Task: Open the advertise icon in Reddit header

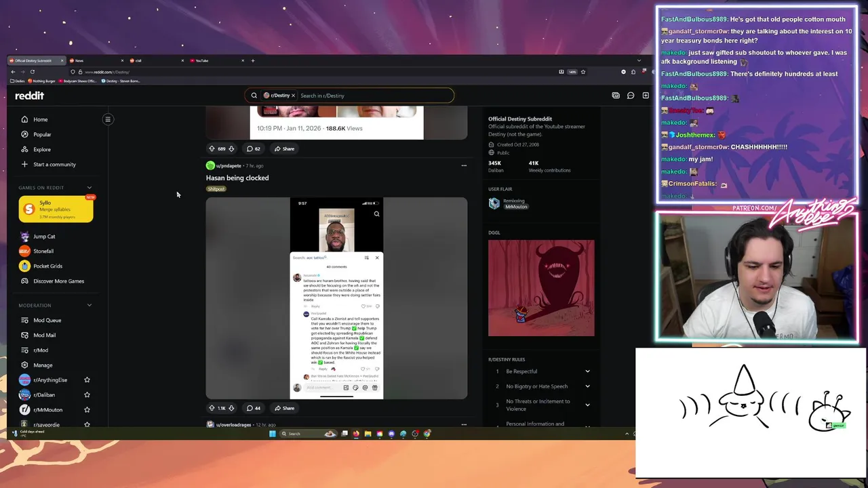Action: tap(616, 96)
